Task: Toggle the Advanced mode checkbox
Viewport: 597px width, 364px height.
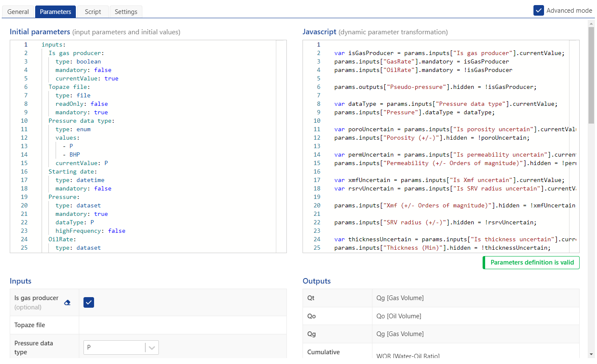Action: [x=539, y=11]
